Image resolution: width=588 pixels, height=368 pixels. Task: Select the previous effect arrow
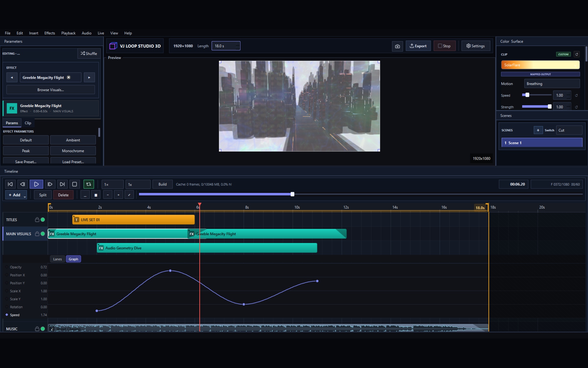[12, 78]
